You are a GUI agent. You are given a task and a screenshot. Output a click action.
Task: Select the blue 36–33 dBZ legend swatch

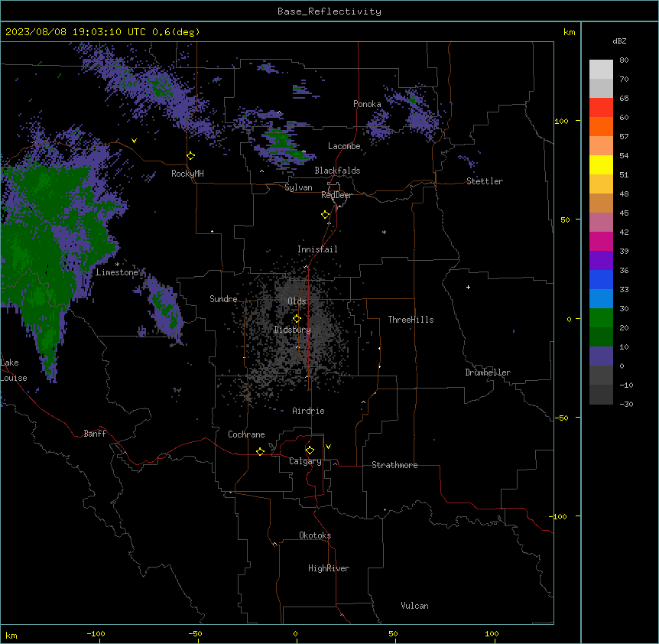pyautogui.click(x=601, y=279)
